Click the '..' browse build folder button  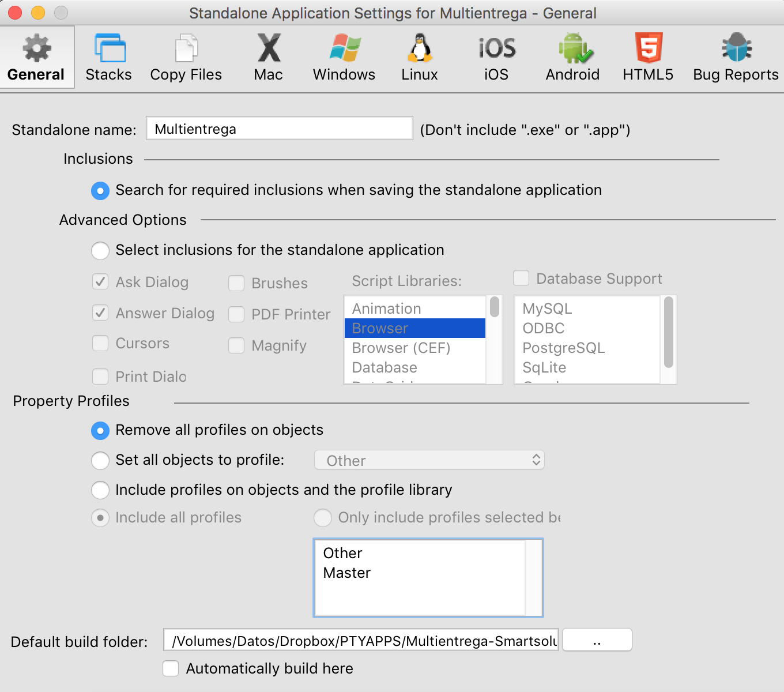[597, 640]
